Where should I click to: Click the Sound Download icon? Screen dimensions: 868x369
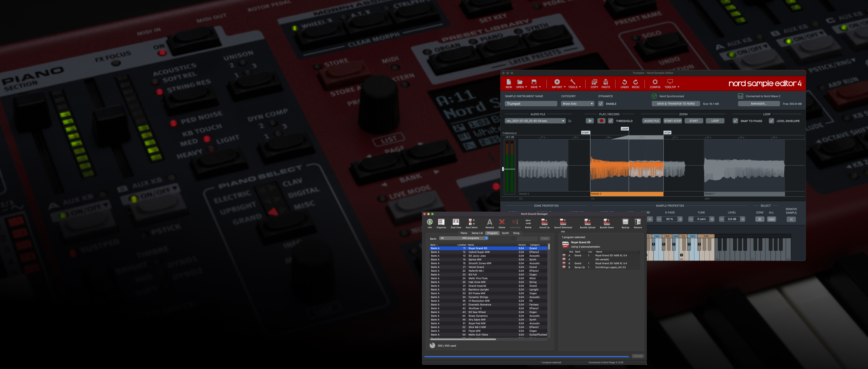tap(563, 223)
